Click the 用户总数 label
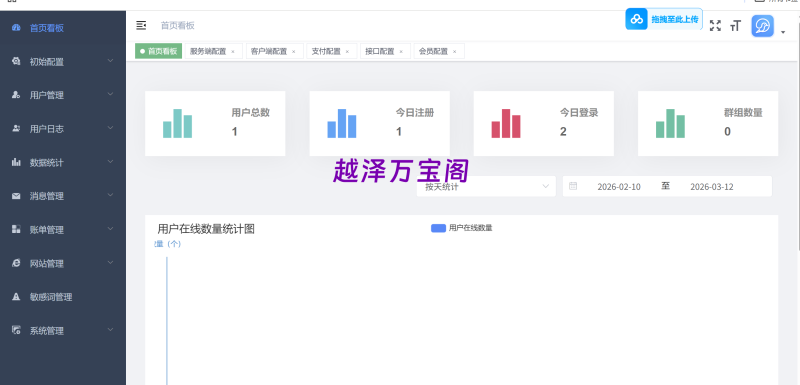 [x=251, y=113]
